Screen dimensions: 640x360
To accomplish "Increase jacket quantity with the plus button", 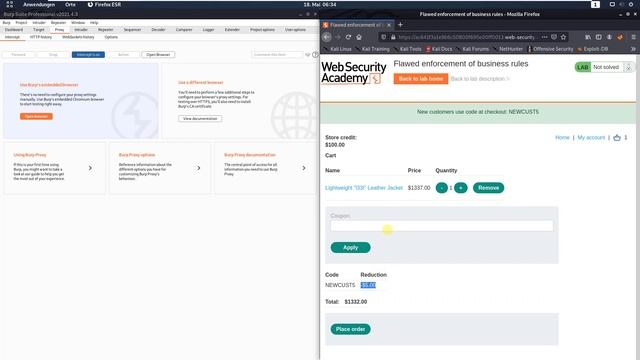I will (461, 188).
